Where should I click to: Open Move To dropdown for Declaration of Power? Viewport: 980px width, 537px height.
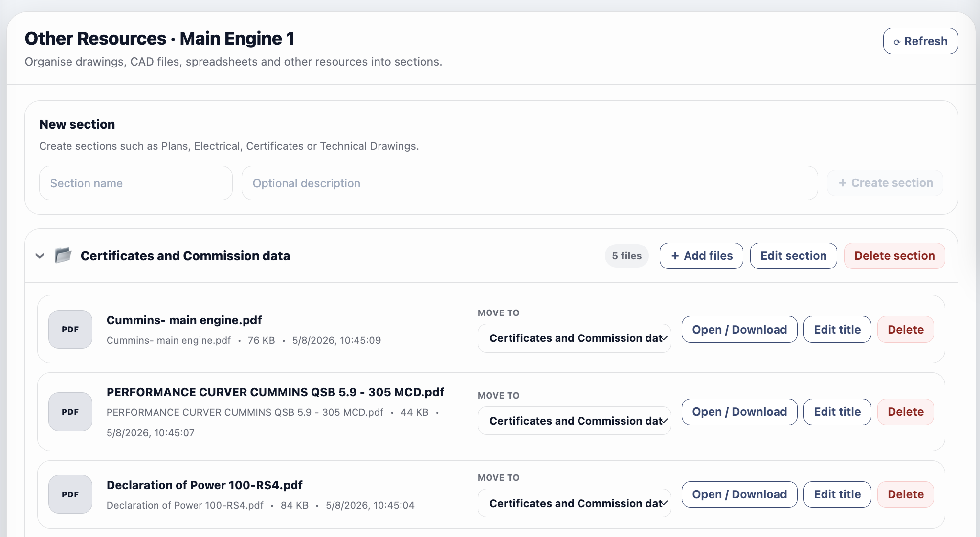(575, 503)
